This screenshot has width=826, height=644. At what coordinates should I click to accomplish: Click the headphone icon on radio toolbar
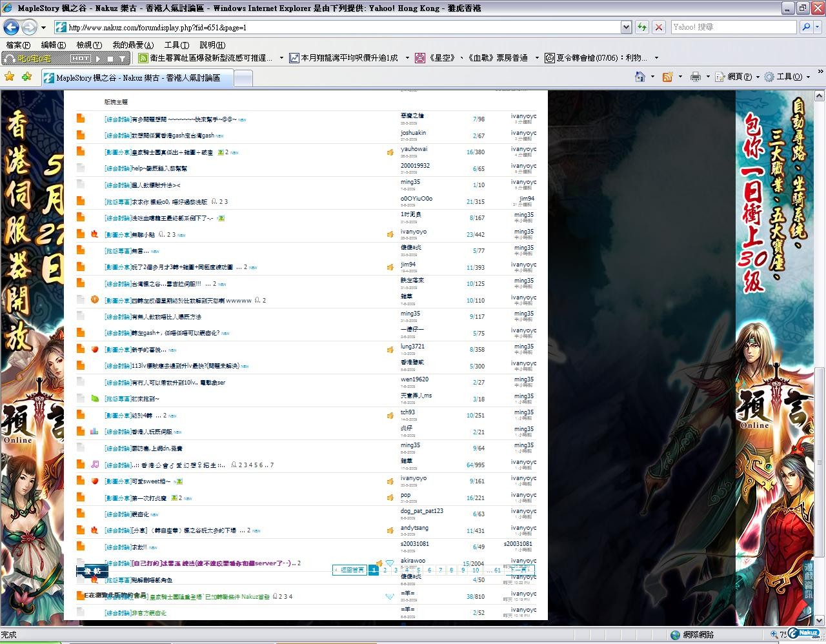click(10, 58)
